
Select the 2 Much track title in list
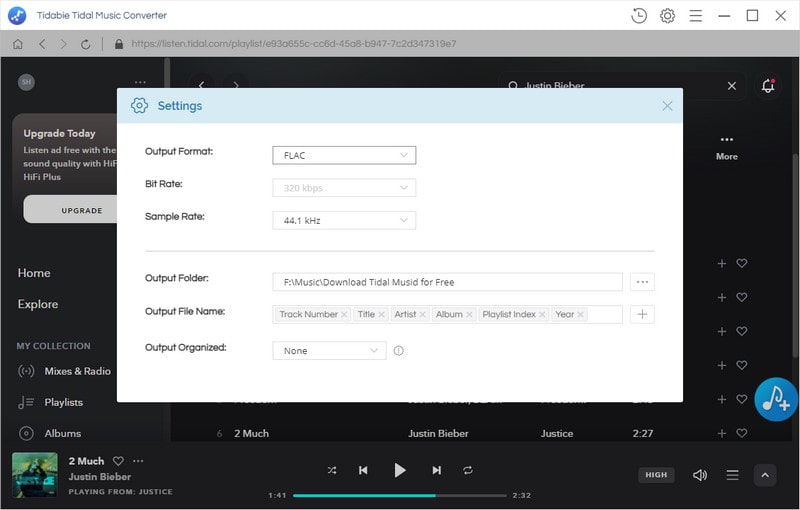click(252, 434)
